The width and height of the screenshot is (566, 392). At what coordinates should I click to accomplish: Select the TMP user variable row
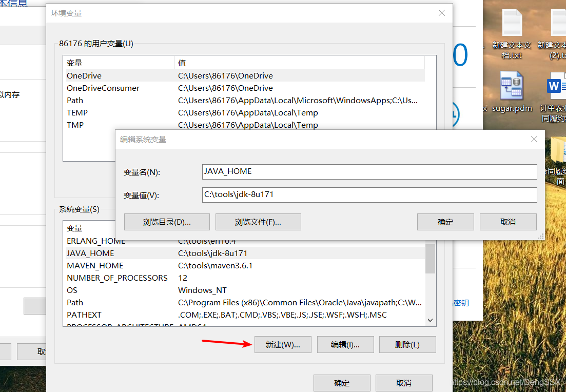244,125
